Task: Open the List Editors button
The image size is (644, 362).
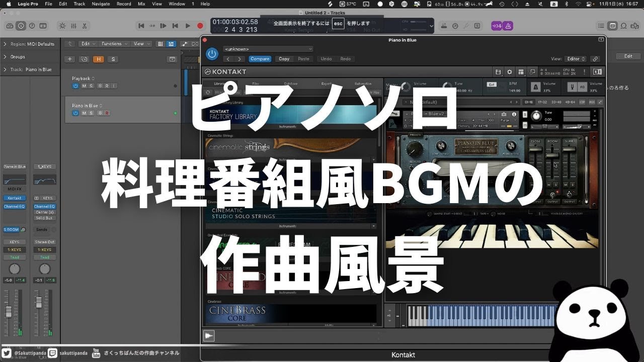Action: (601, 26)
